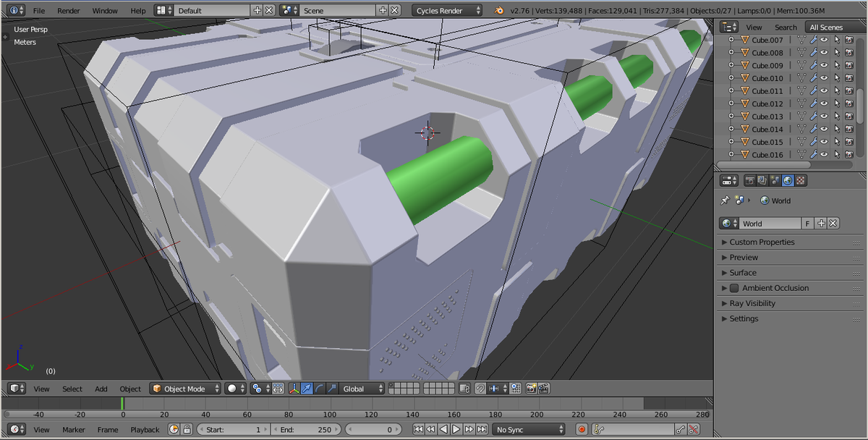Expand the Cube.009 tree item
The image size is (868, 440).
click(731, 65)
